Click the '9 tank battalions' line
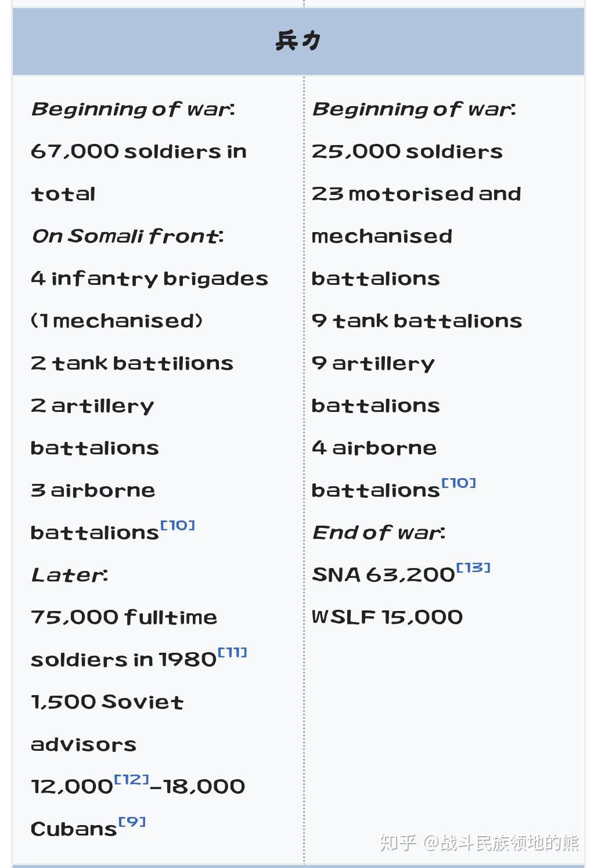The height and width of the screenshot is (868, 594). pos(417,321)
